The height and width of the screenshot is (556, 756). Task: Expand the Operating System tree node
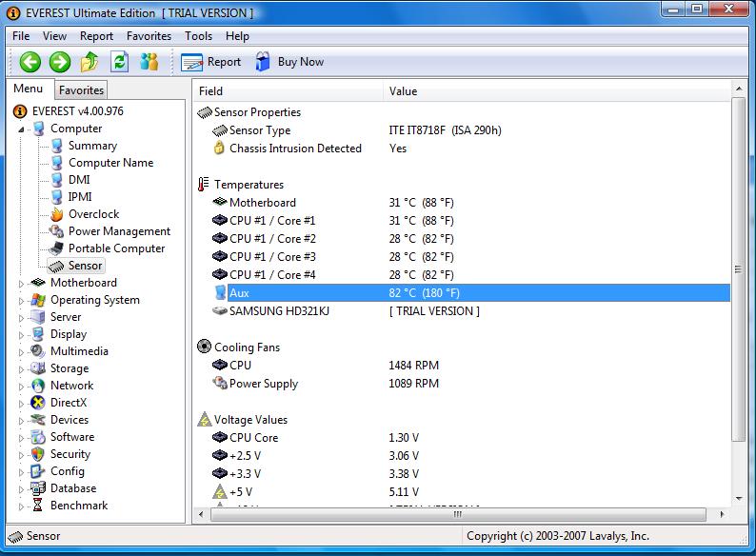click(21, 301)
